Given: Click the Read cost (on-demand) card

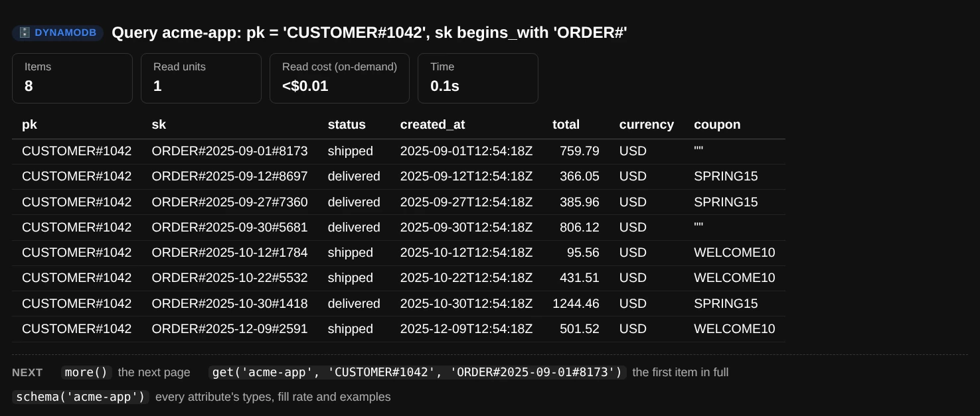Looking at the screenshot, I should pyautogui.click(x=339, y=78).
